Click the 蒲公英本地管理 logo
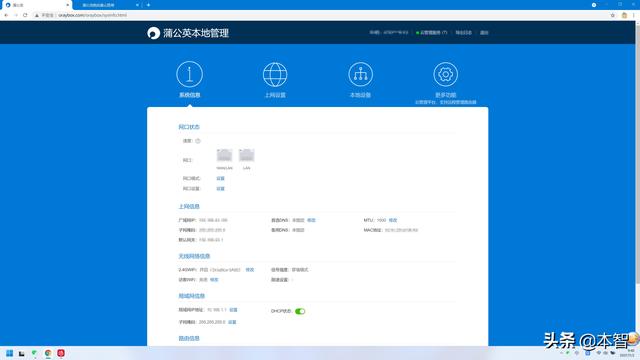640x360 pixels. point(188,33)
